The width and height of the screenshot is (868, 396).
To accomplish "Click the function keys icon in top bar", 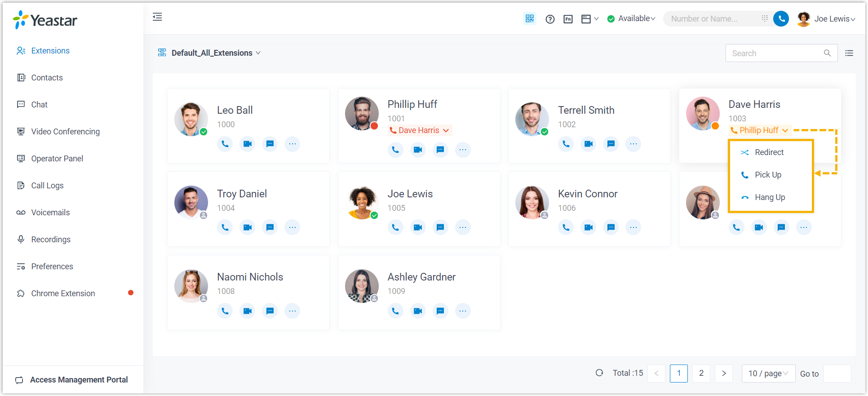I will click(x=568, y=19).
